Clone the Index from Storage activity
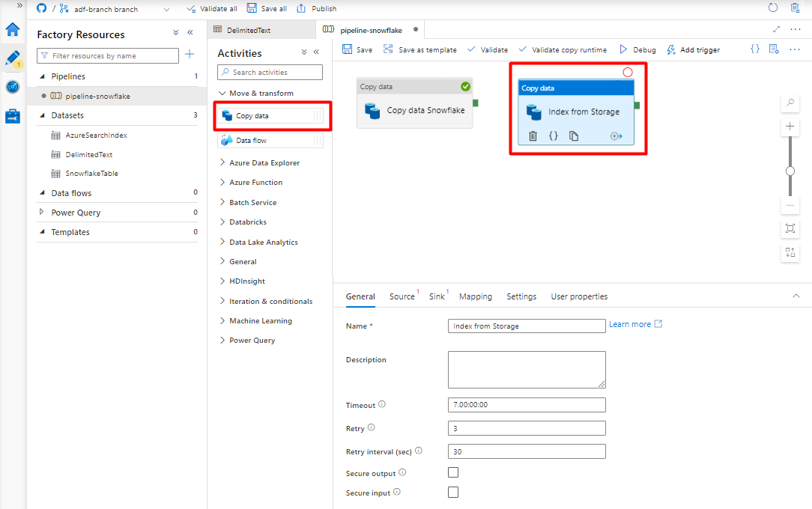The image size is (812, 509). 574,136
